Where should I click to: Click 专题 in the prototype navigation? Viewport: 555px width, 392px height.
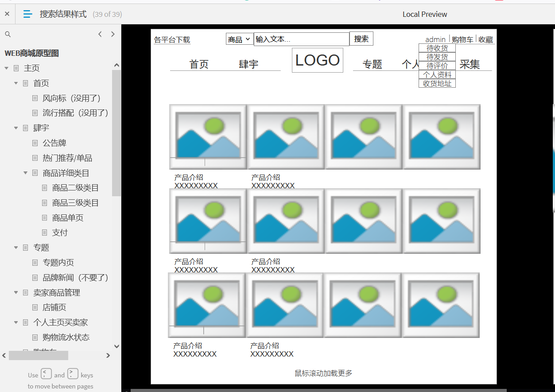click(373, 64)
